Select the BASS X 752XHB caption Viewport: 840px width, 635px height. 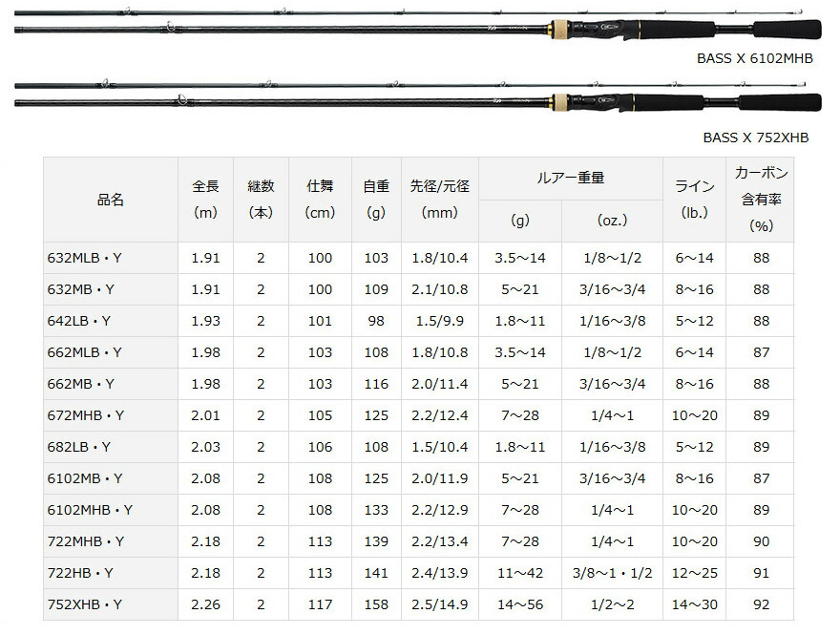755,138
